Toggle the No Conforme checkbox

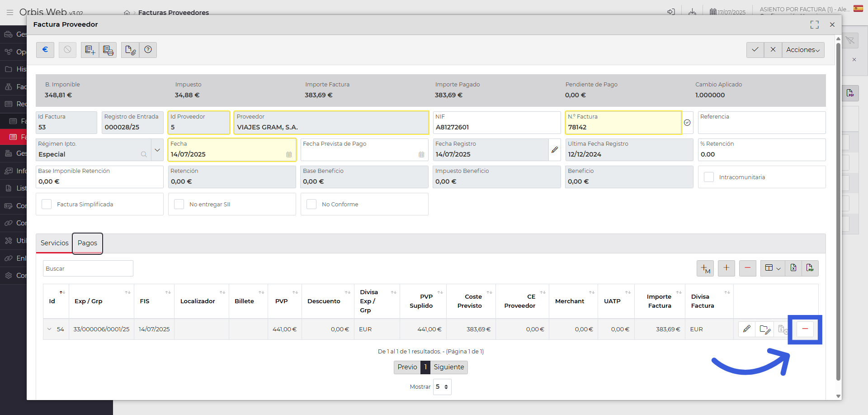(311, 205)
